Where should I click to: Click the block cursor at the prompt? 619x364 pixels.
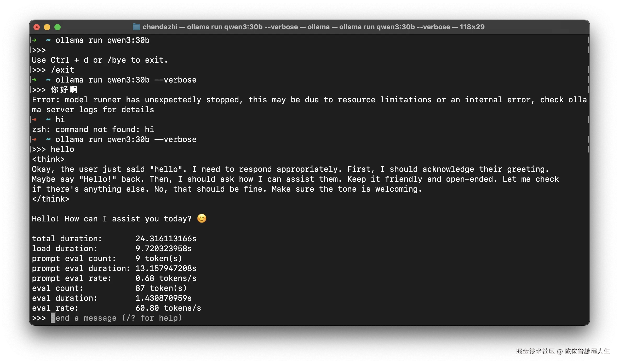click(53, 318)
